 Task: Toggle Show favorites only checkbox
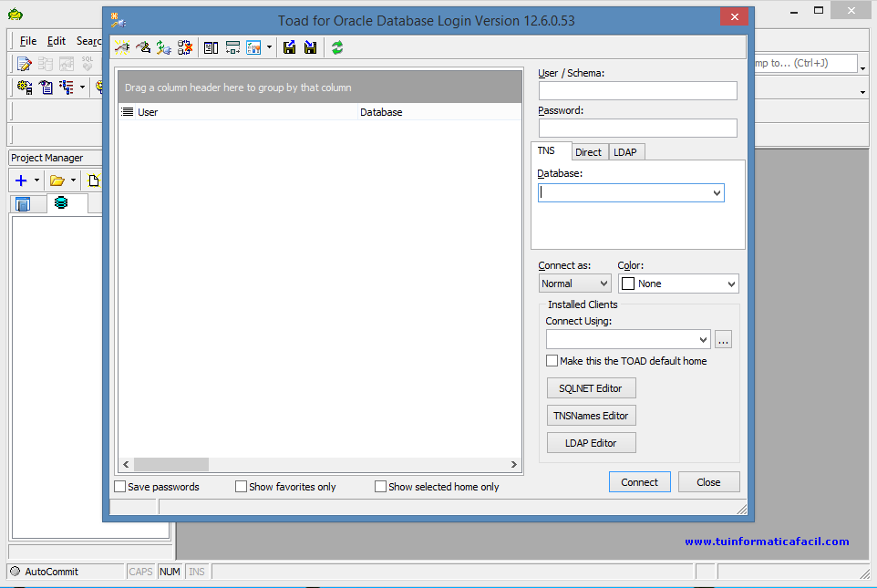(241, 487)
